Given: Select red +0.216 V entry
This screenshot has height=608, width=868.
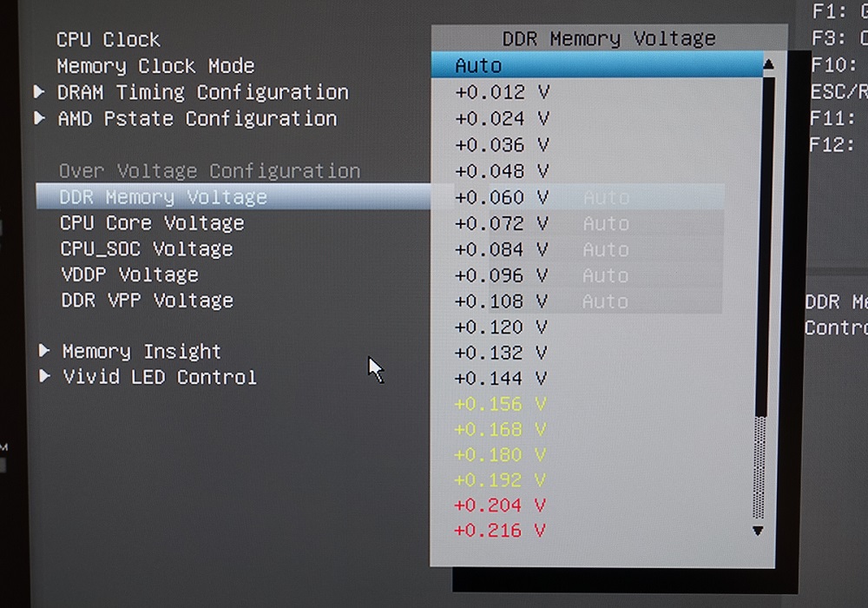Looking at the screenshot, I should click(501, 531).
